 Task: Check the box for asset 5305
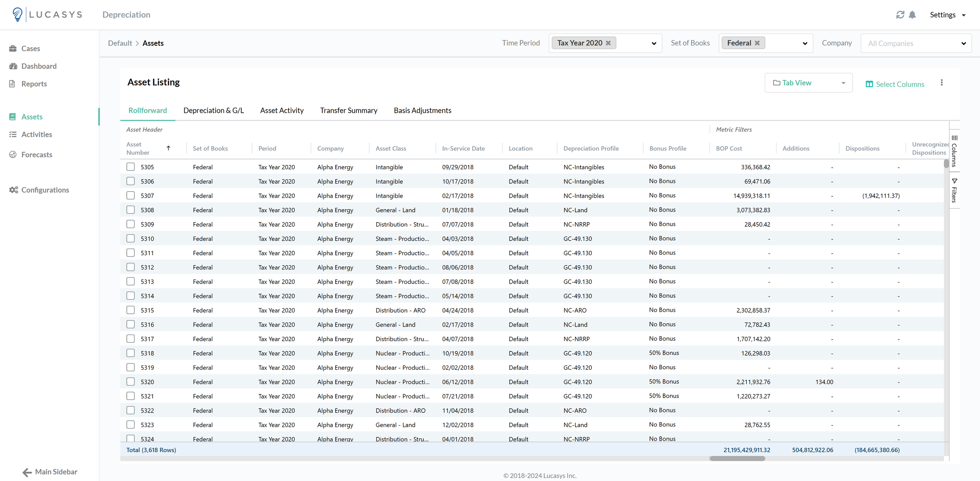coord(131,167)
